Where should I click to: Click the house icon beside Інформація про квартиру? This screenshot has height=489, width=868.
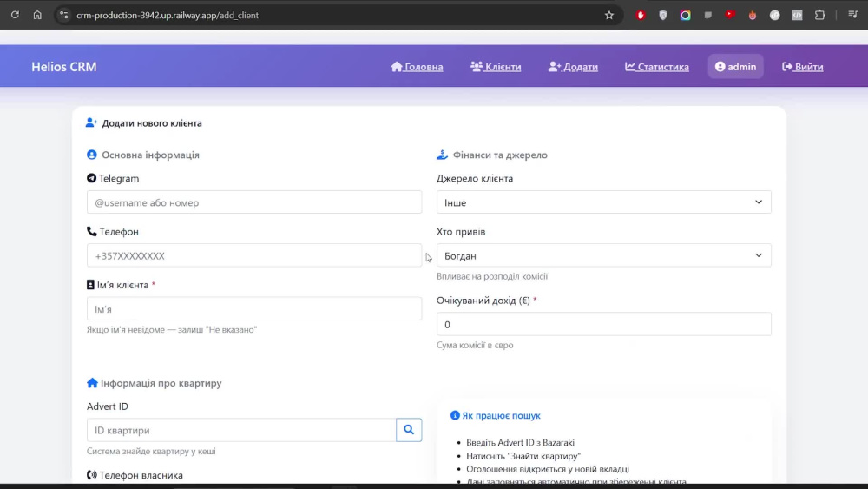coord(92,383)
